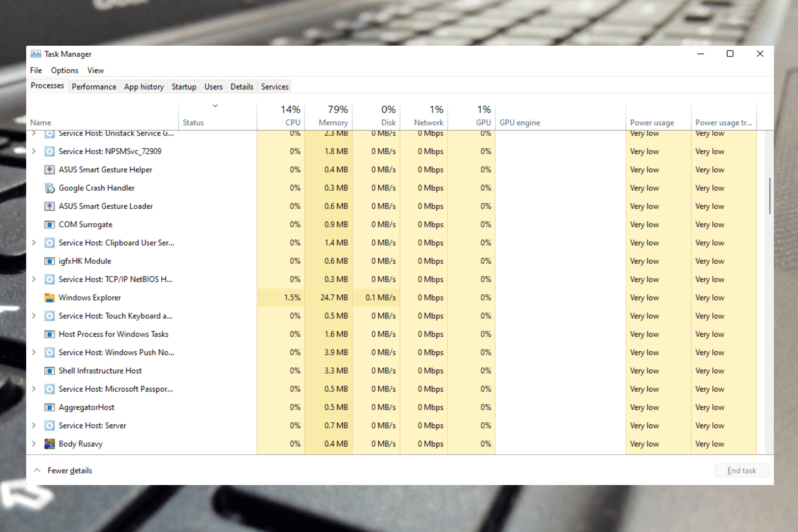Click the COM Surrogate process icon
This screenshot has height=532, width=798.
(x=49, y=225)
